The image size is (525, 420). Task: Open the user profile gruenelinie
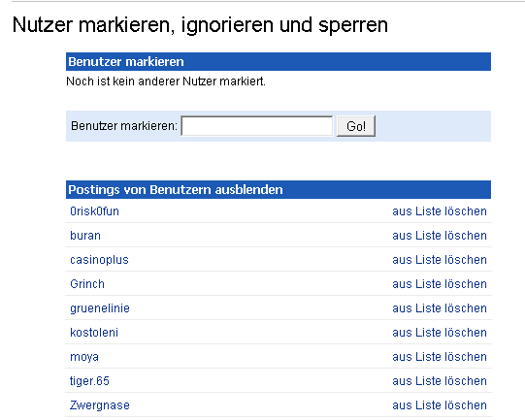pyautogui.click(x=100, y=308)
